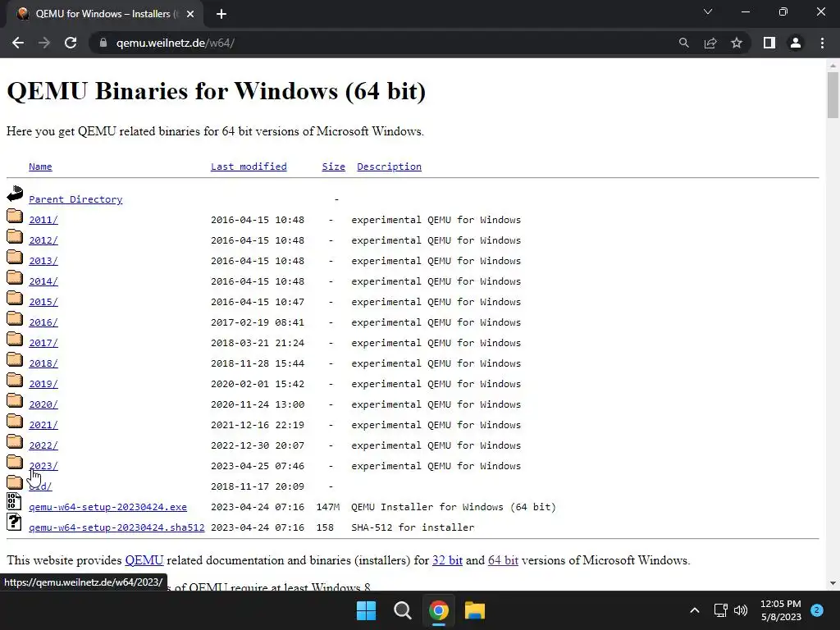
Task: Open the 2018/ directory link
Action: click(x=43, y=363)
